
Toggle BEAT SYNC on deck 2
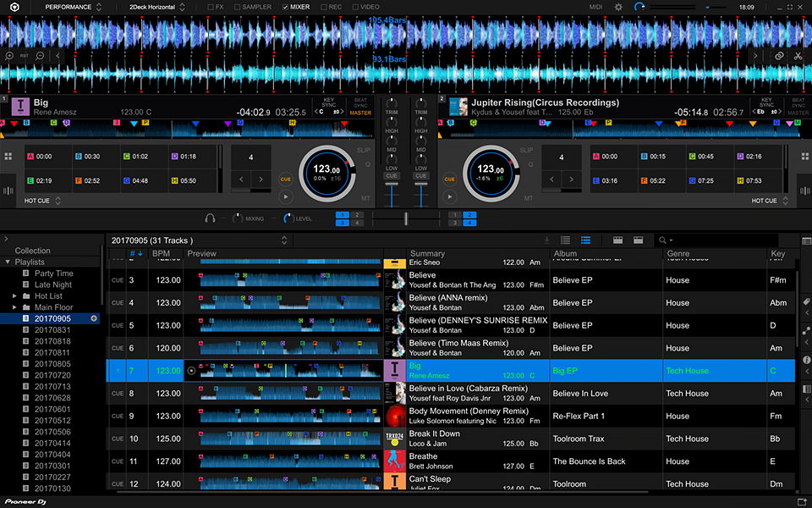pyautogui.click(x=798, y=102)
